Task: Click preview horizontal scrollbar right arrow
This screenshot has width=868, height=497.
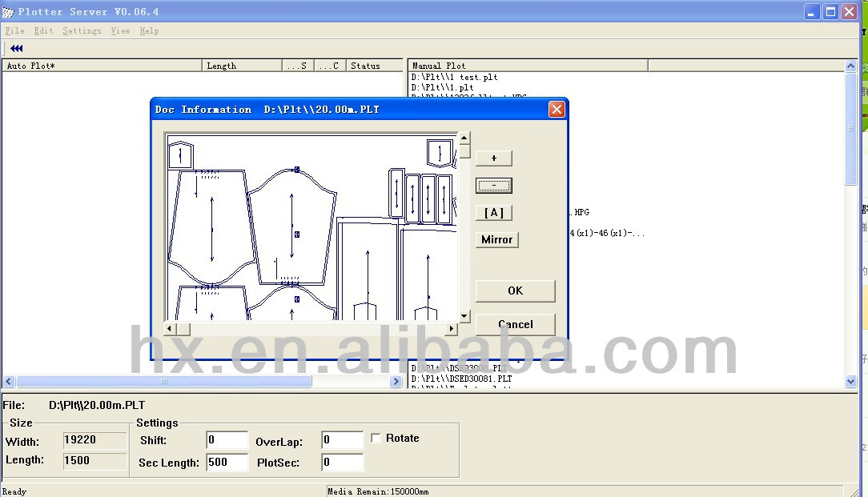Action: pyautogui.click(x=451, y=329)
